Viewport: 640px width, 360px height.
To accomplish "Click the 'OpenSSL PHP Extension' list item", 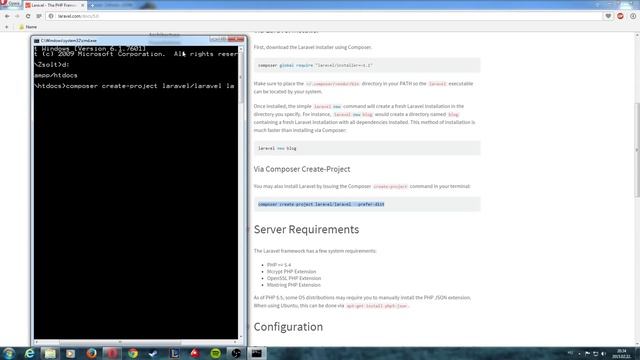I will click(294, 278).
